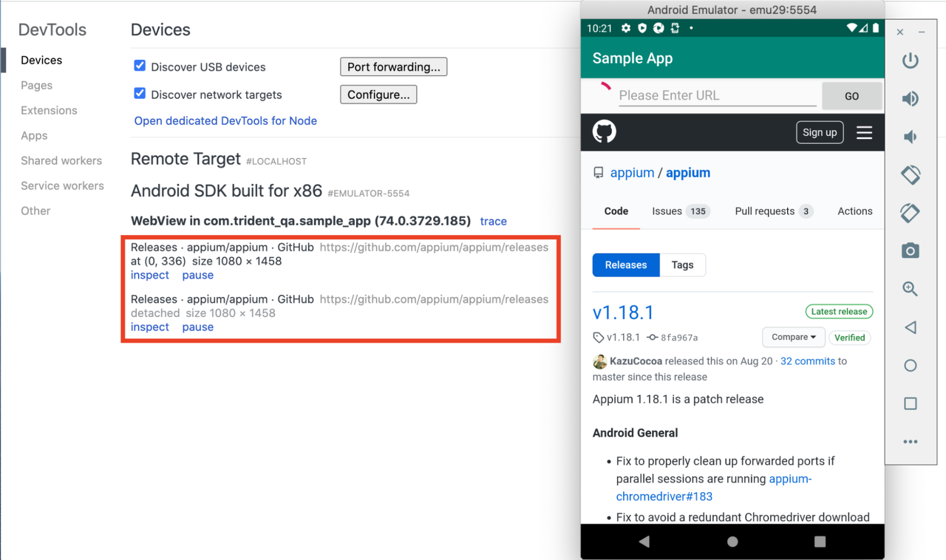This screenshot has height=560, width=946.
Task: Click the emulator power button icon
Action: click(910, 61)
